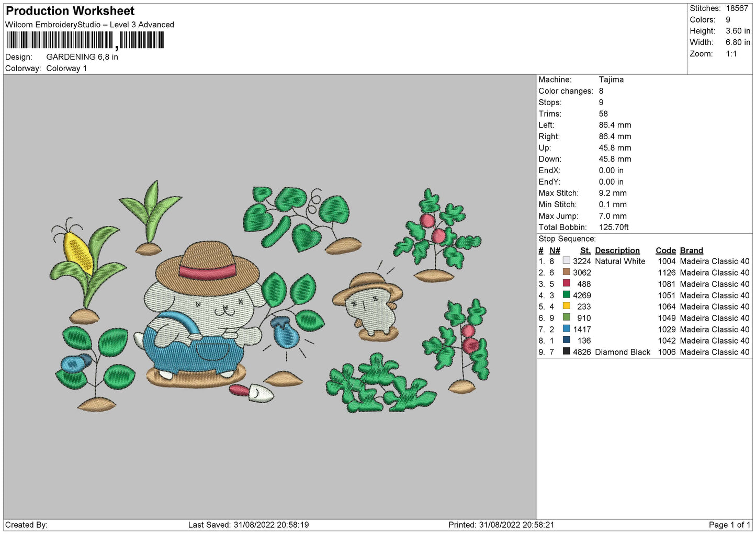Click the Diamond Black color swatch
This screenshot has height=534, width=756.
pos(566,351)
